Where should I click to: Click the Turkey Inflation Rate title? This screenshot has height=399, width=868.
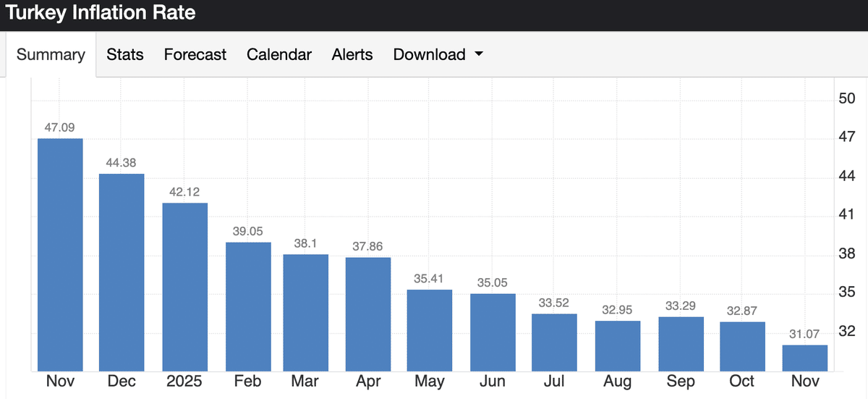tap(101, 13)
